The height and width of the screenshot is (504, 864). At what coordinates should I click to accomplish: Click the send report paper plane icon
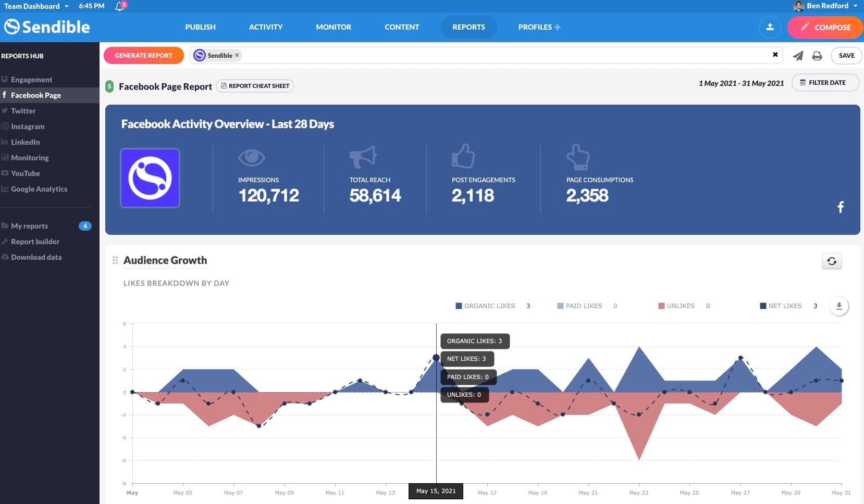click(x=798, y=56)
